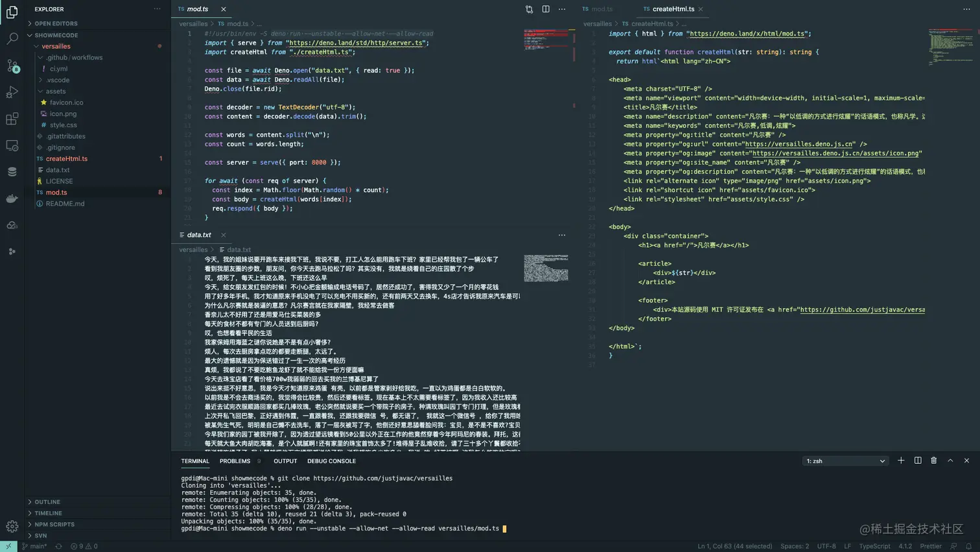Screen dimensions: 980x552
Task: Open Explorer views and more actions menu
Action: (x=157, y=9)
